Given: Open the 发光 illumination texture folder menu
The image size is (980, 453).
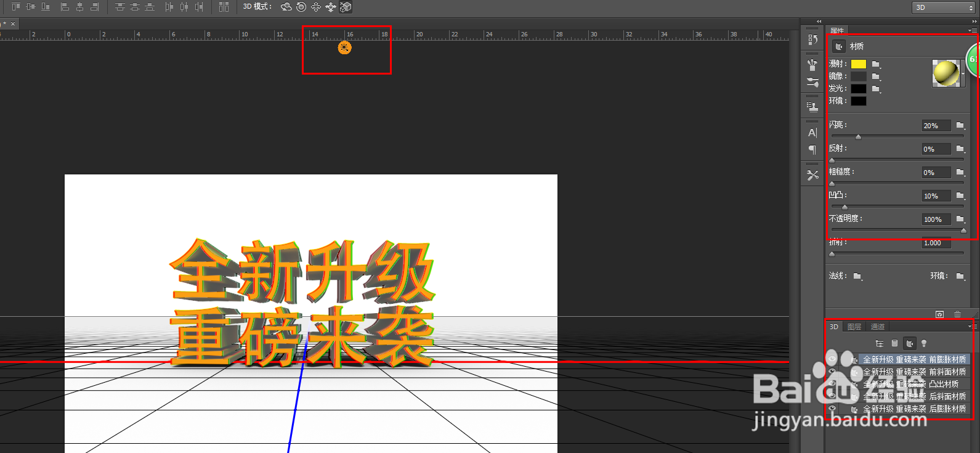Looking at the screenshot, I should (x=876, y=89).
